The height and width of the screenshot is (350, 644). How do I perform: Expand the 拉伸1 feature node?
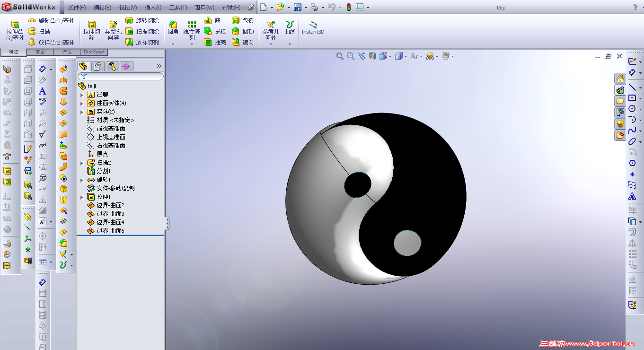tap(82, 197)
